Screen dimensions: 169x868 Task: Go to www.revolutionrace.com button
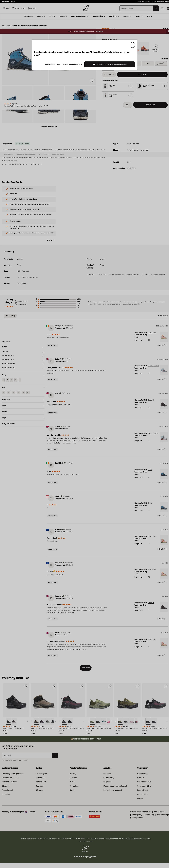tap(110, 64)
